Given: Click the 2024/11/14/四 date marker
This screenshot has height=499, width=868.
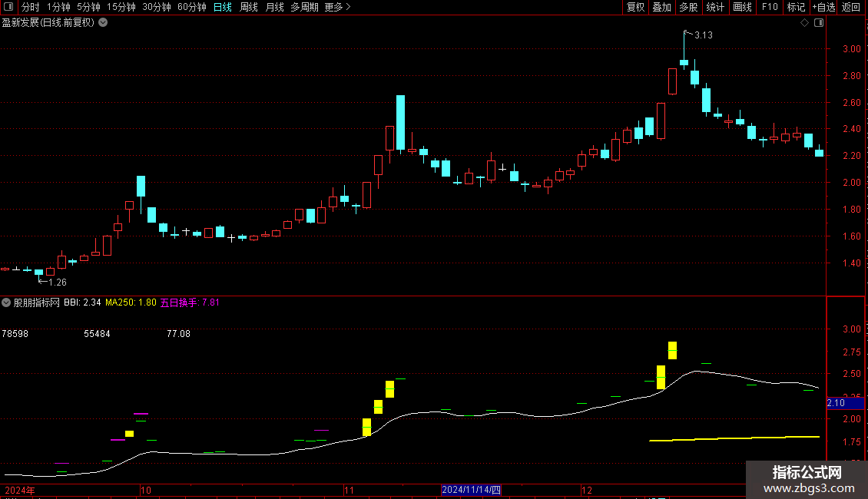Looking at the screenshot, I should tap(471, 490).
